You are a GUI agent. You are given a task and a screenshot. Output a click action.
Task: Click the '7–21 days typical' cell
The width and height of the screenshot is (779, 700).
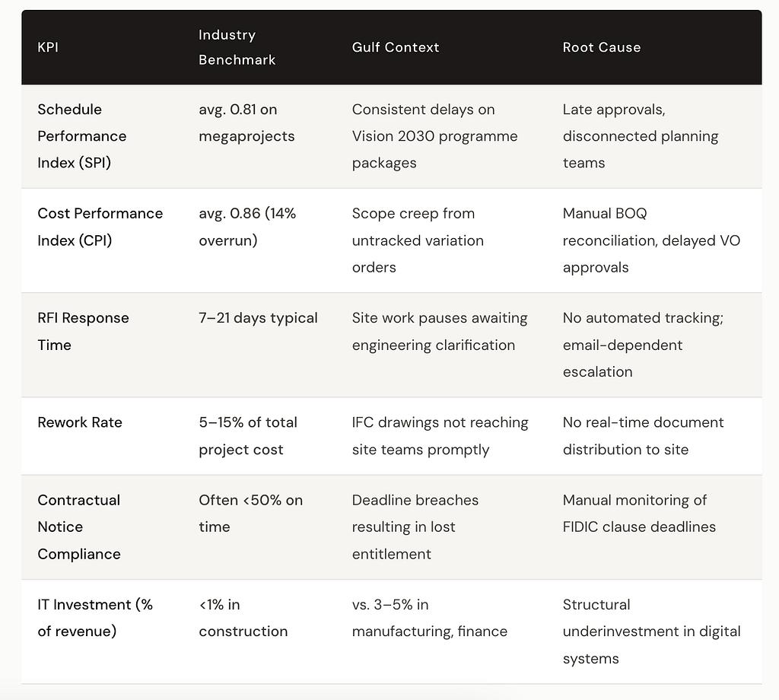[x=258, y=318]
